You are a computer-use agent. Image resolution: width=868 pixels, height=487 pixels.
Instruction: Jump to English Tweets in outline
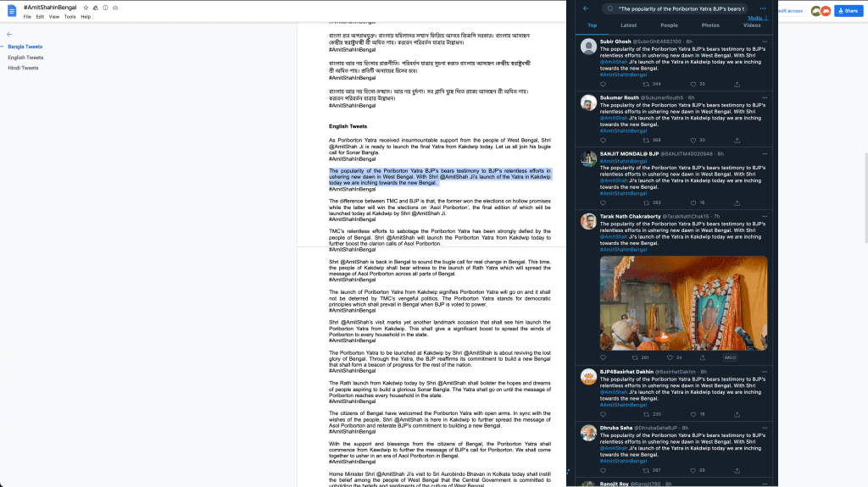point(25,58)
